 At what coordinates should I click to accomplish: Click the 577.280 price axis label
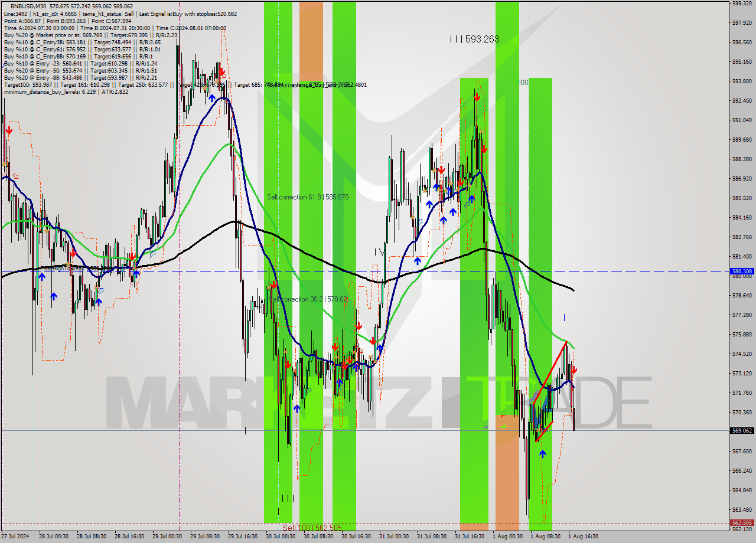(742, 315)
